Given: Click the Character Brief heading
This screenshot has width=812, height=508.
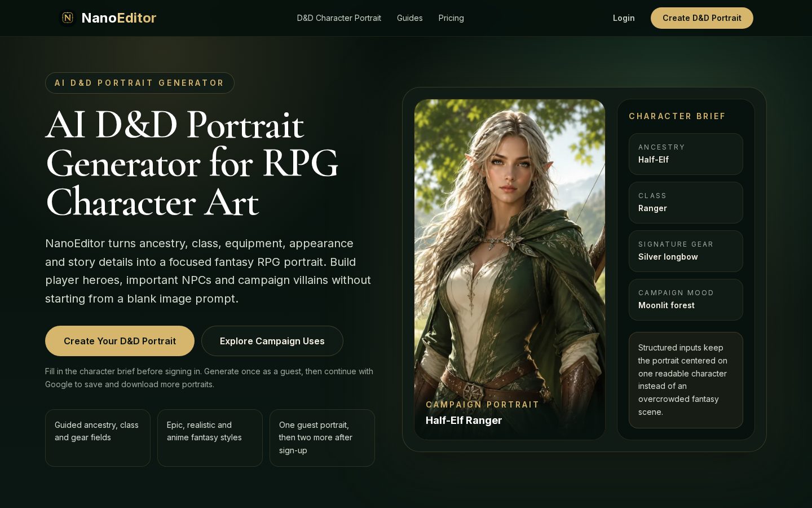Looking at the screenshot, I should [677, 116].
